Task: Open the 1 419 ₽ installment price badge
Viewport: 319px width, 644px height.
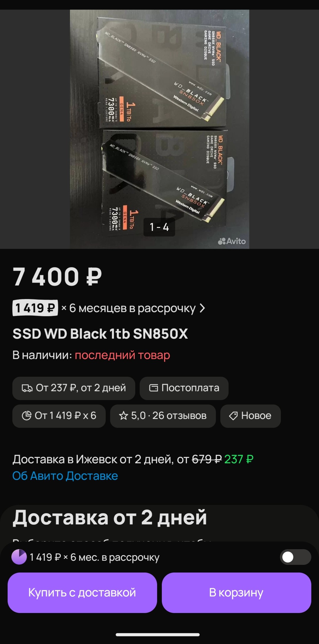Action: pyautogui.click(x=35, y=308)
